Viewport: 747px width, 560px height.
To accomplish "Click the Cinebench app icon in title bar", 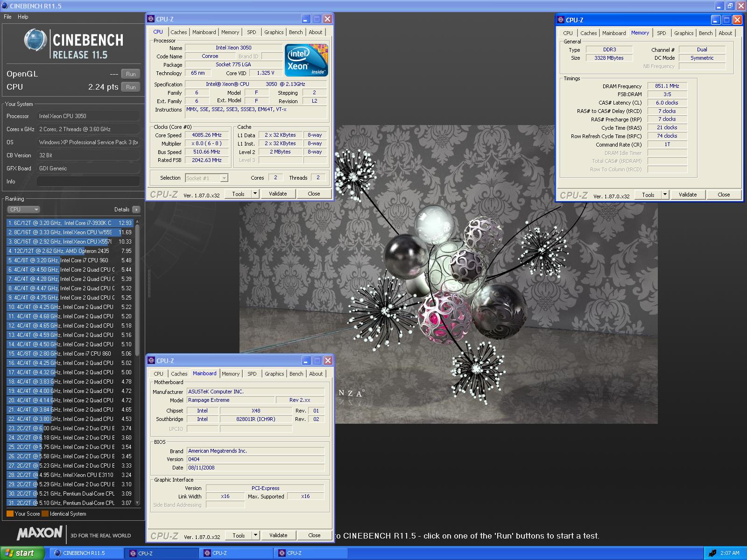I will click(5, 6).
